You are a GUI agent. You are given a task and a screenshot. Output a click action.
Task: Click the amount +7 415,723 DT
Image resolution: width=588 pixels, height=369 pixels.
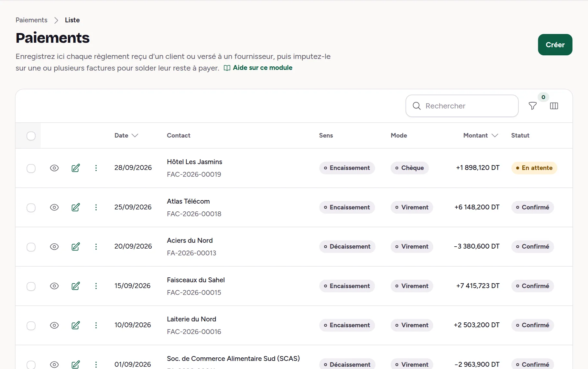(x=478, y=286)
